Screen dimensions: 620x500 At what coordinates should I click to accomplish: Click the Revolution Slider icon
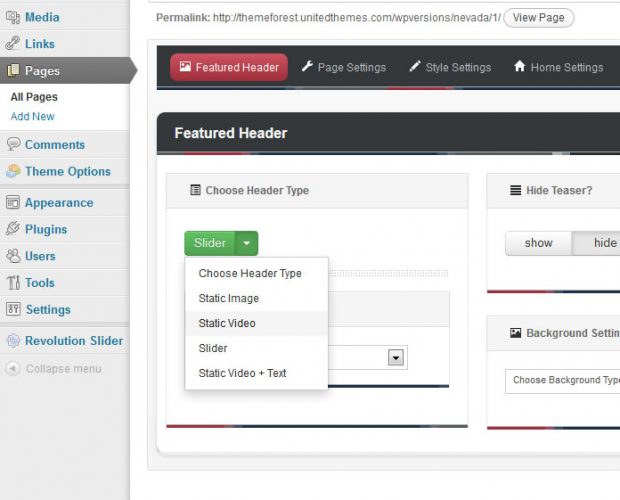click(x=12, y=341)
